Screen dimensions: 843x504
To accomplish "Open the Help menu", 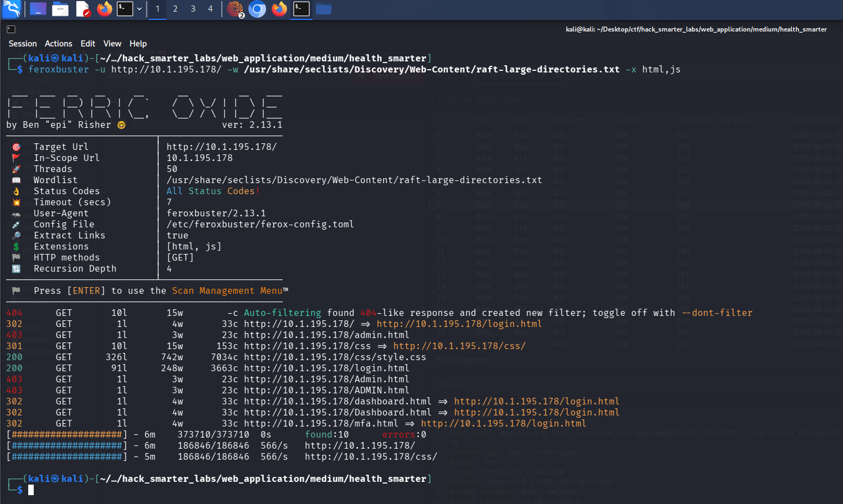I will [138, 44].
